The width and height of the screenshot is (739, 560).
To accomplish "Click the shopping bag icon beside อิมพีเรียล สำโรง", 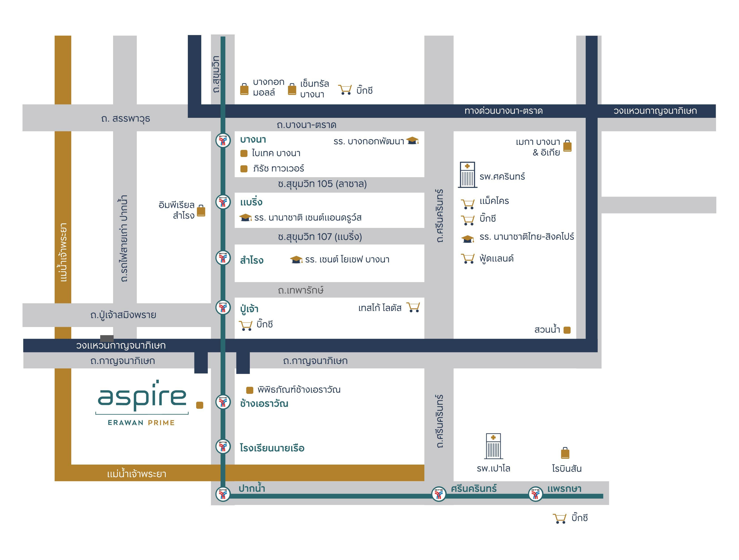I will coord(201,211).
